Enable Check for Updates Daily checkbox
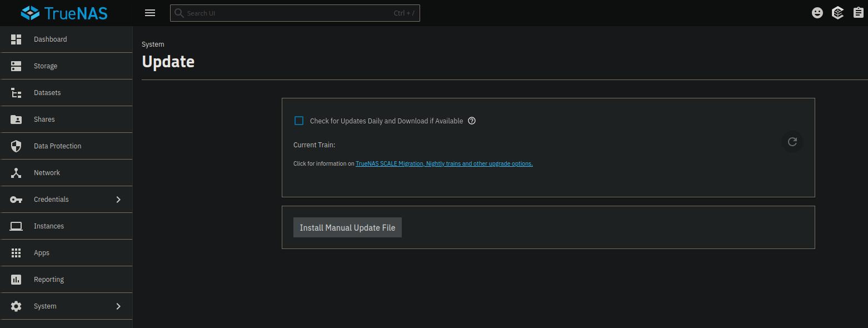 click(299, 121)
